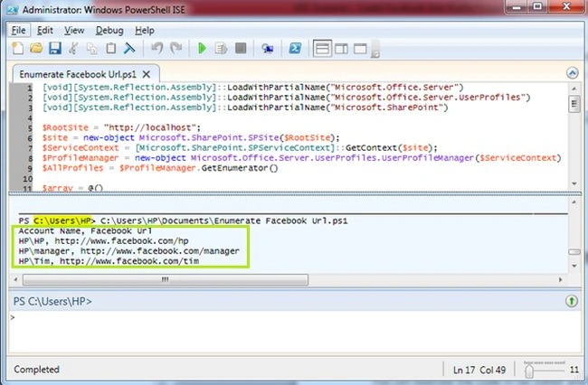This screenshot has height=385, width=588.
Task: Undo the last edit with the Undo arrow
Action: [x=156, y=48]
